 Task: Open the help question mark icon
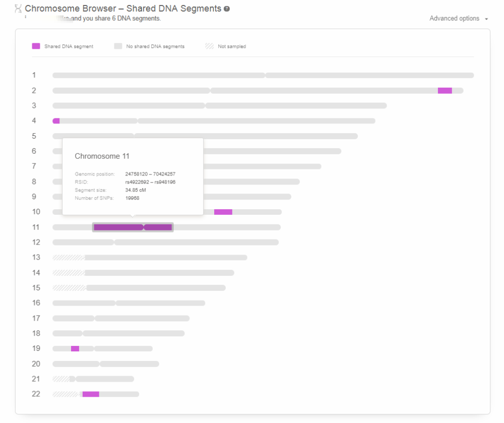point(226,9)
